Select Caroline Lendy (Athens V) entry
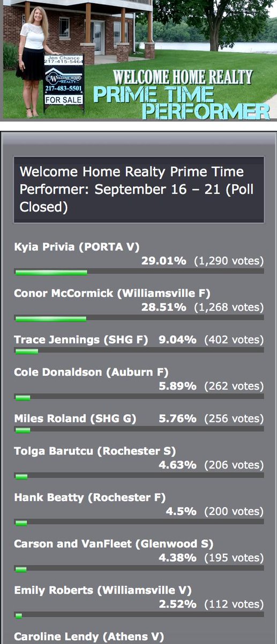277x644 pixels. click(89, 636)
